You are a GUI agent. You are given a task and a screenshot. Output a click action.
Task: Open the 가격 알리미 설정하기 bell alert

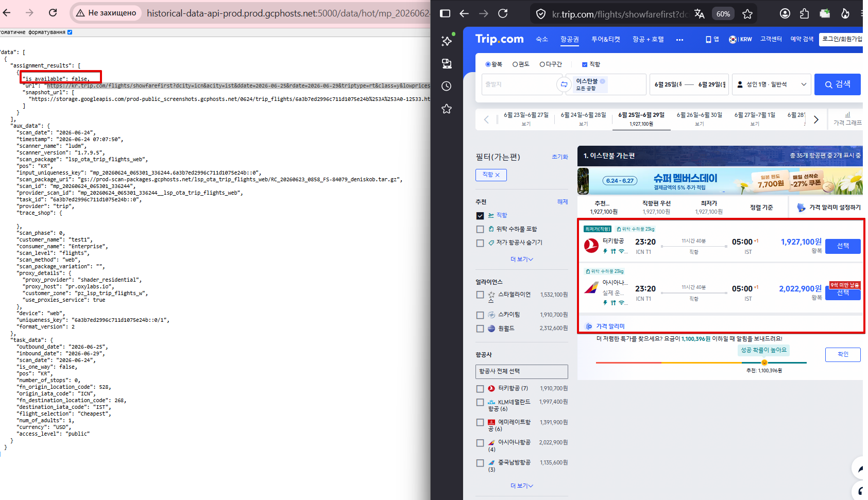[829, 208]
